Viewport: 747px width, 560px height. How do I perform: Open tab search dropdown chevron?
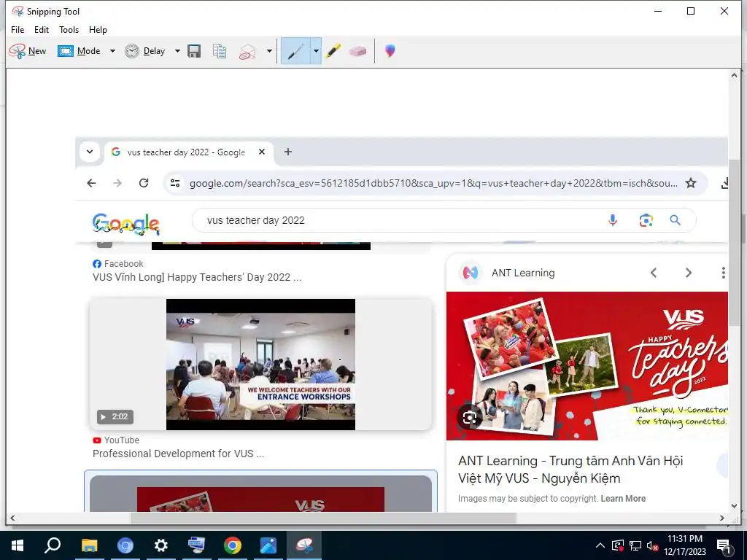[90, 152]
